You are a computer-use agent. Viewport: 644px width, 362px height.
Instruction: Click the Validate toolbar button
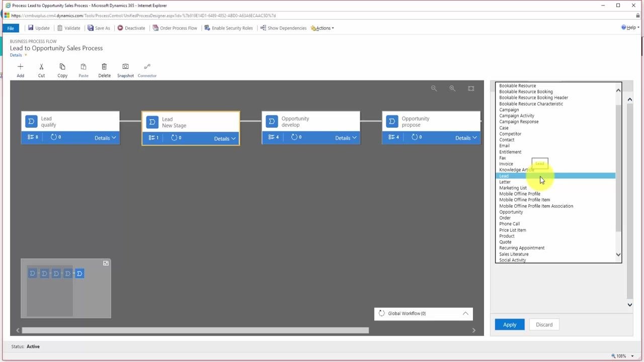(x=68, y=28)
